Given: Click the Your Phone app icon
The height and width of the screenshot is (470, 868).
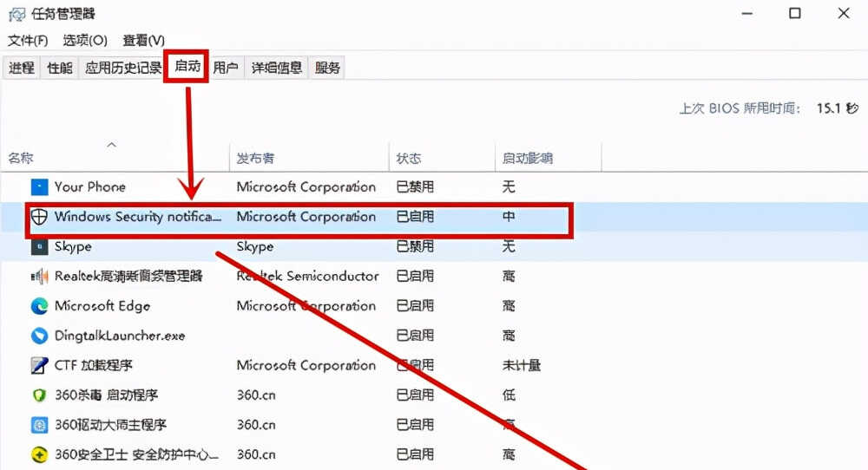Looking at the screenshot, I should coord(39,187).
